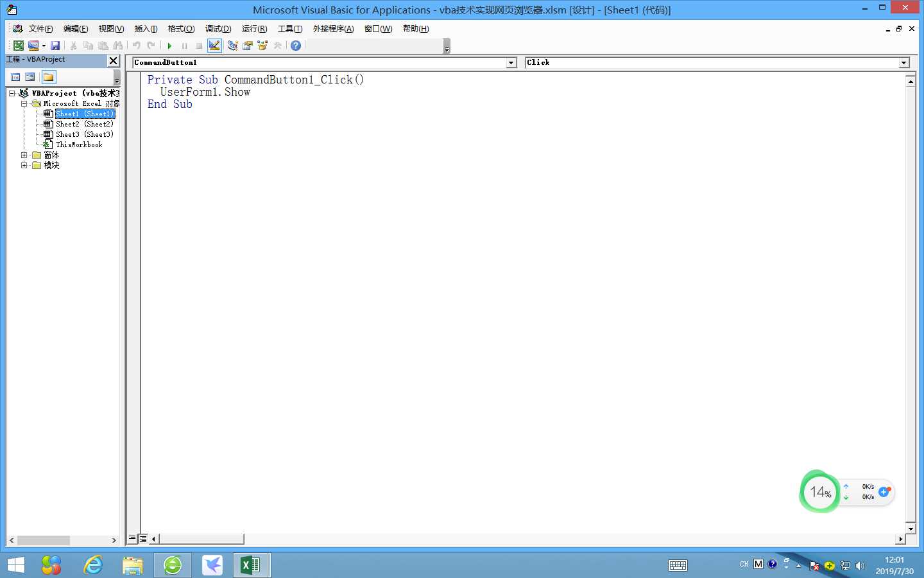Open File Explorer from taskbar
Screen dimensions: 924x578
(x=133, y=565)
